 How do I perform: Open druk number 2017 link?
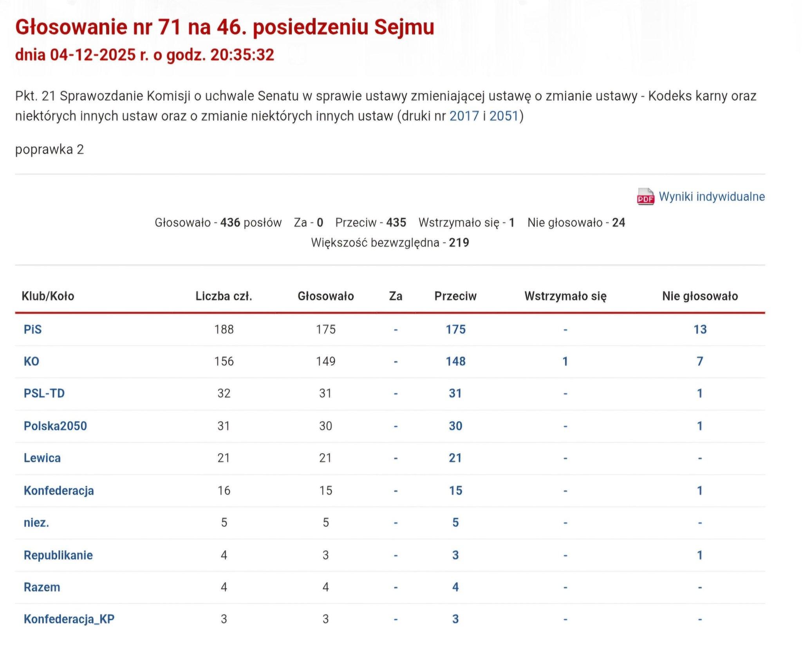[464, 116]
